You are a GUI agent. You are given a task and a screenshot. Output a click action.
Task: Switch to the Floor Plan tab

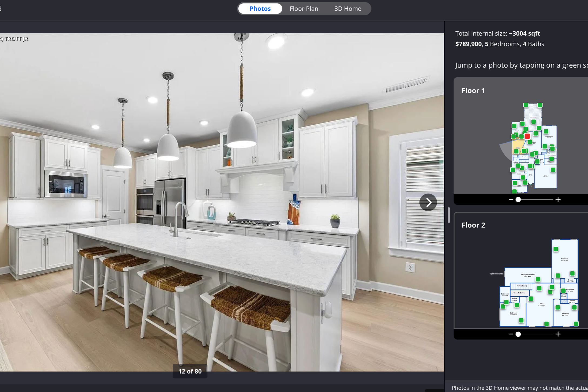304,9
